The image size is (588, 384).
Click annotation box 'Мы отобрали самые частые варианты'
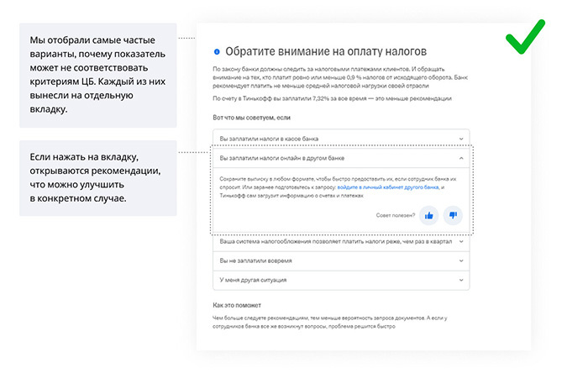tap(97, 75)
